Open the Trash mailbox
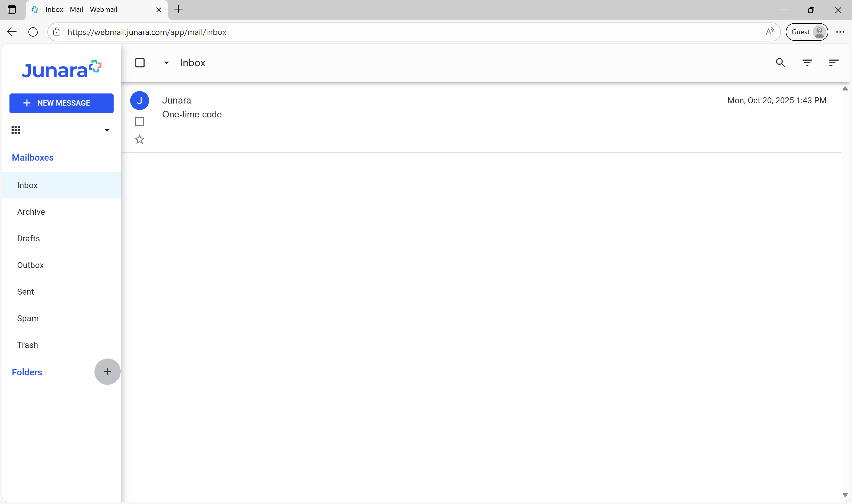The image size is (852, 504). (62, 345)
